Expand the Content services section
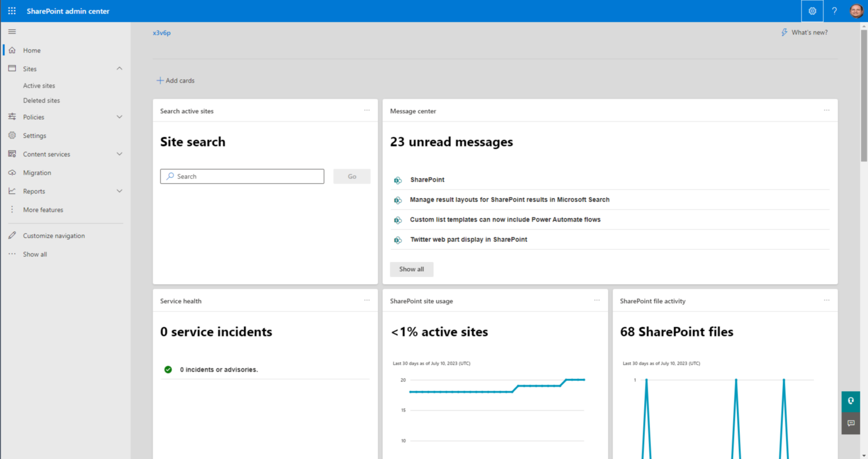Viewport: 868px width, 459px height. (x=119, y=154)
